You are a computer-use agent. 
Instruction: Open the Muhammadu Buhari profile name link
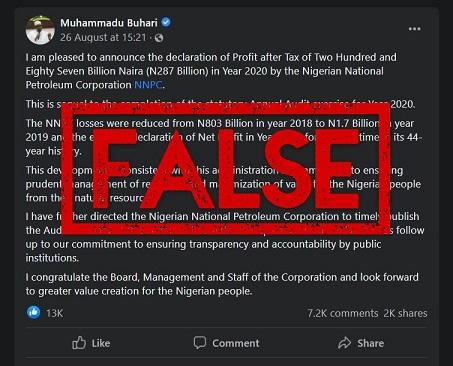tap(109, 23)
